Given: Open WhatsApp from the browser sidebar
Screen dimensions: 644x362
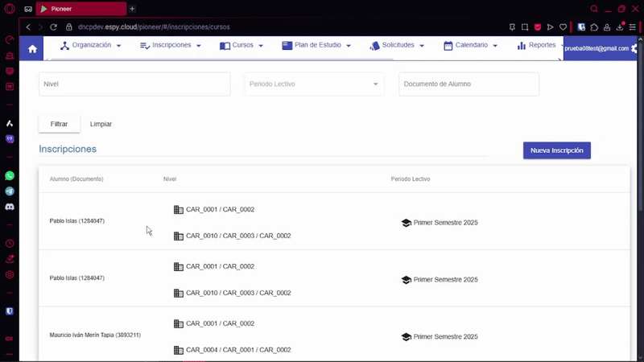Looking at the screenshot, I should [x=10, y=175].
